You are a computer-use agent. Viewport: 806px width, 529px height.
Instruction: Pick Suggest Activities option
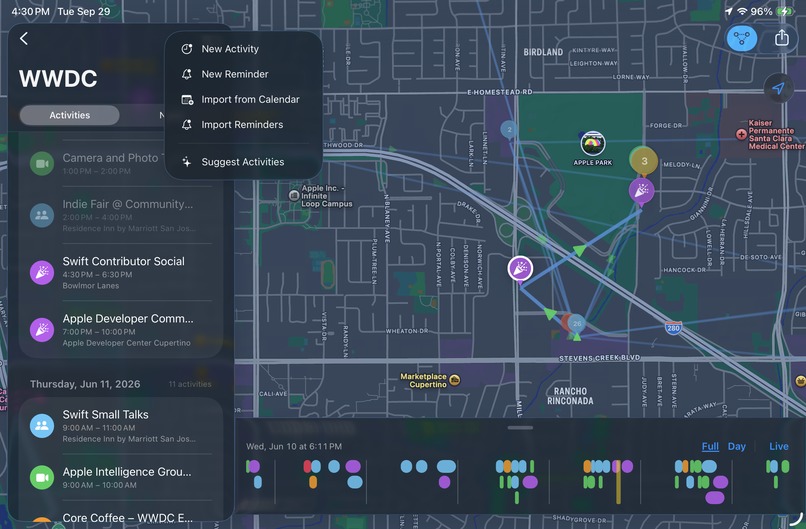(244, 162)
